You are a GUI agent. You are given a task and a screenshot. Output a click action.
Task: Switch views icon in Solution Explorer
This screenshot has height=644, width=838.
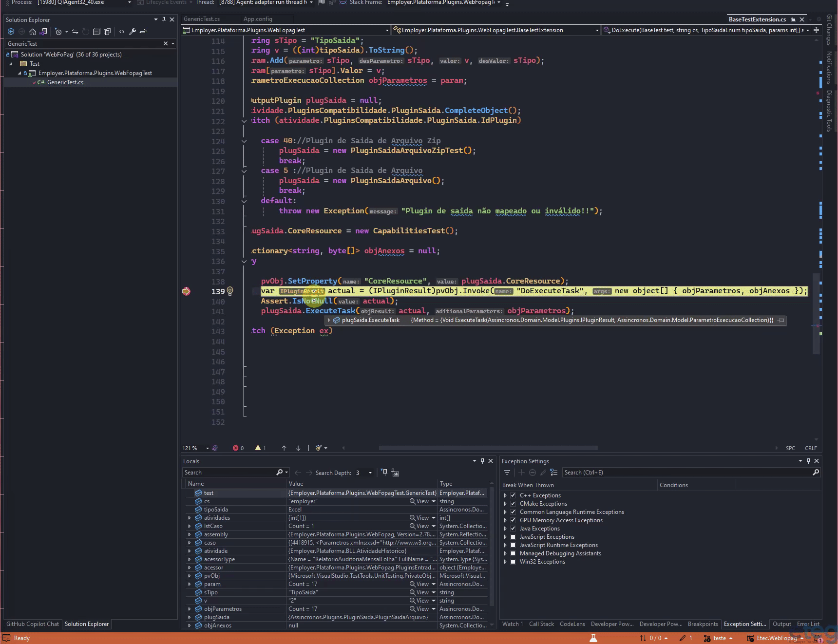pyautogui.click(x=43, y=32)
